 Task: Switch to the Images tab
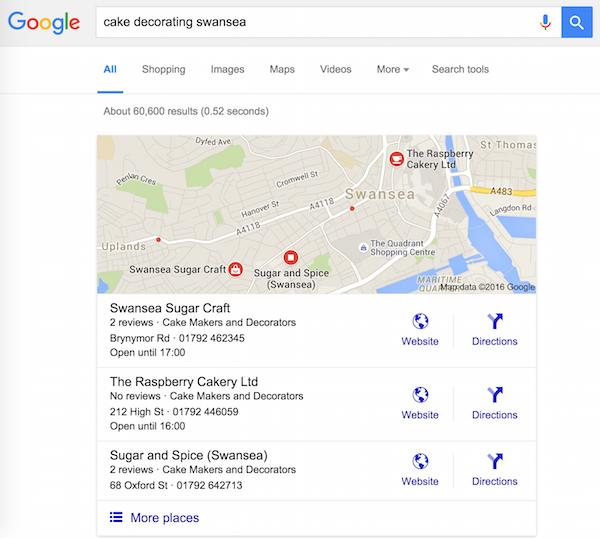point(227,70)
